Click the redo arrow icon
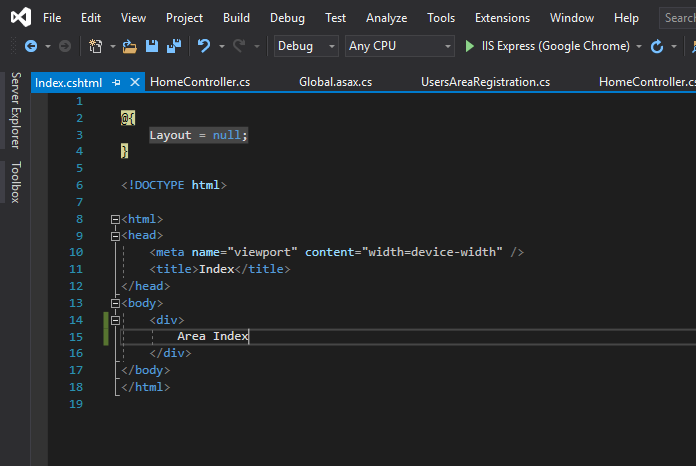This screenshot has width=696, height=466. 239,46
